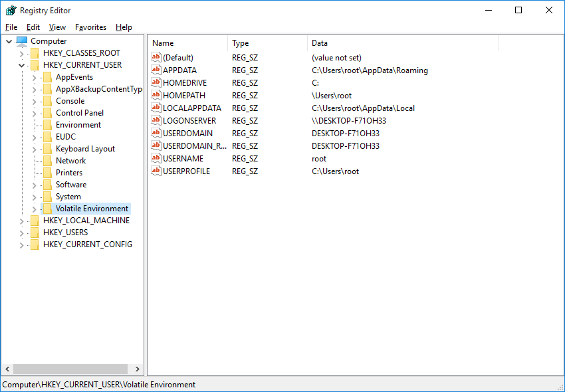Click the HKEY_LOCAL_MACHINE folder icon
This screenshot has width=565, height=392.
click(x=35, y=221)
